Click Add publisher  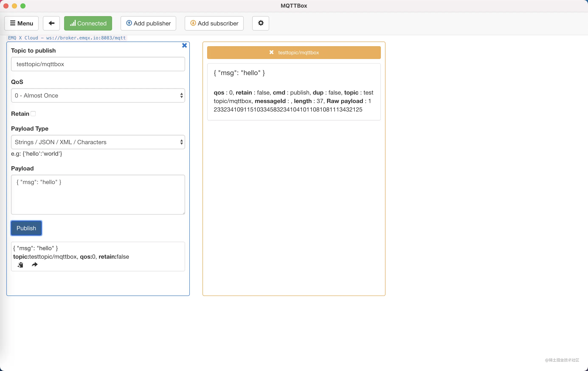(148, 23)
